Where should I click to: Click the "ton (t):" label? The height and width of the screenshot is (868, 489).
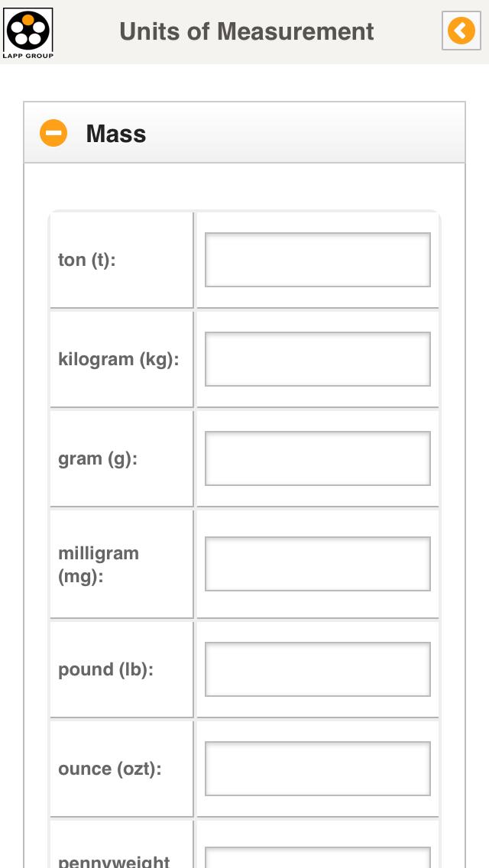point(87,260)
